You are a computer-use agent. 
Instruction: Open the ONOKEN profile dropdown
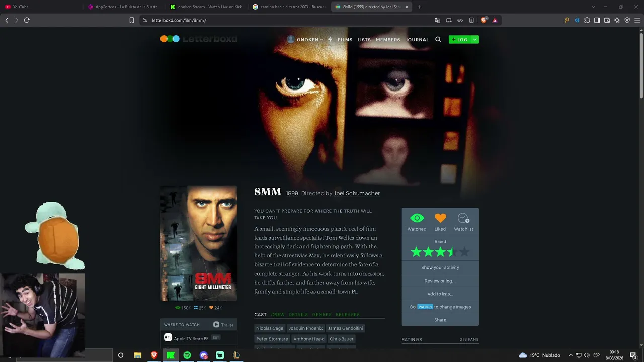(305, 39)
